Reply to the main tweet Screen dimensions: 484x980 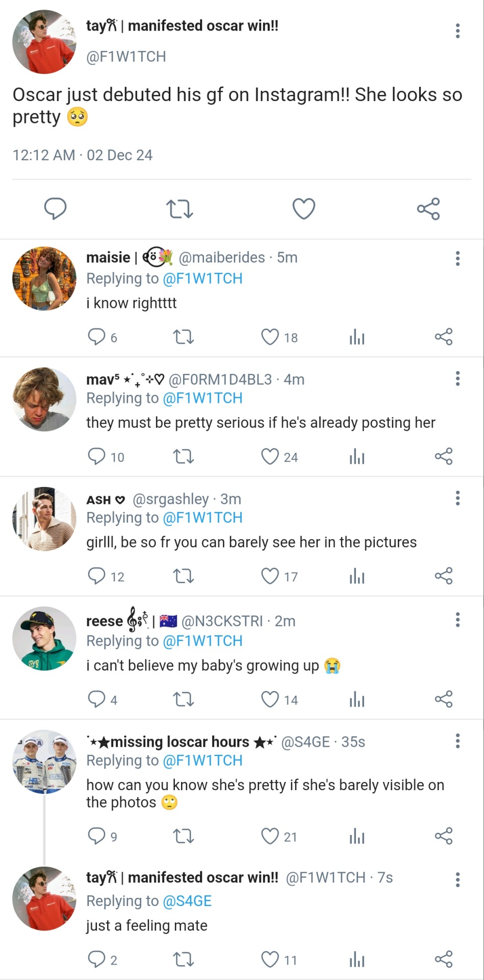pos(56,209)
